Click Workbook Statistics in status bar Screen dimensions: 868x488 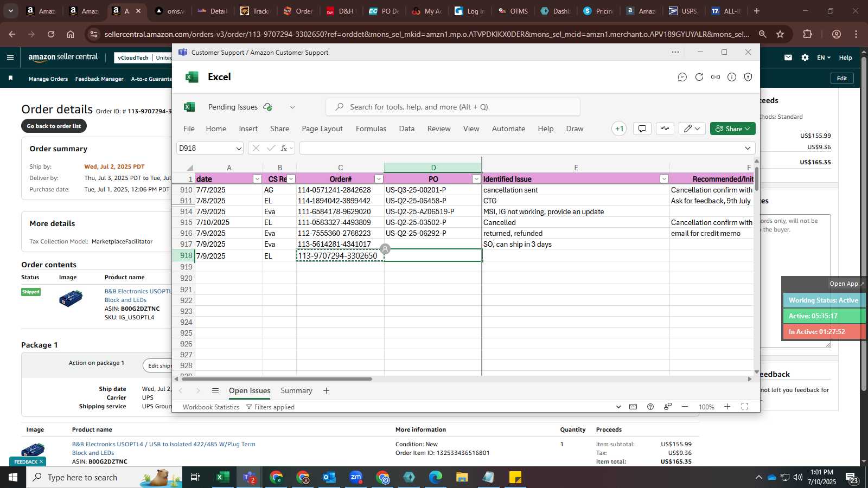(211, 407)
